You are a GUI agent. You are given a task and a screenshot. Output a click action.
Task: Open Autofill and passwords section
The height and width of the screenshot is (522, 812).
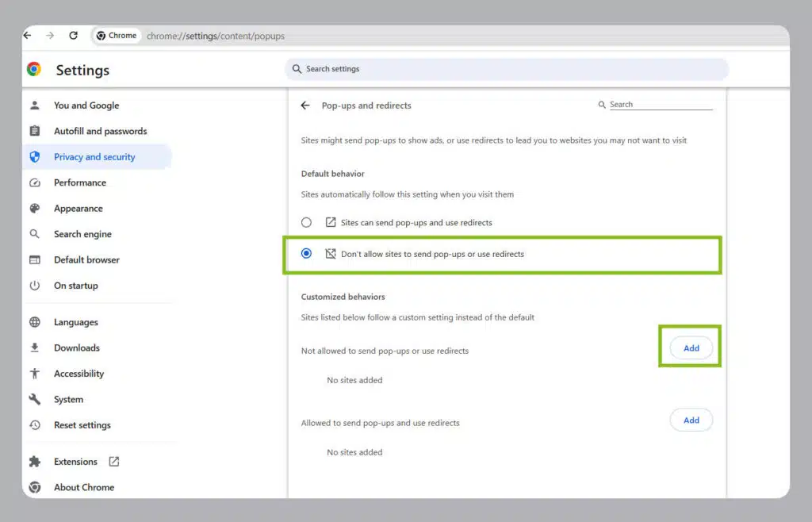pyautogui.click(x=101, y=131)
